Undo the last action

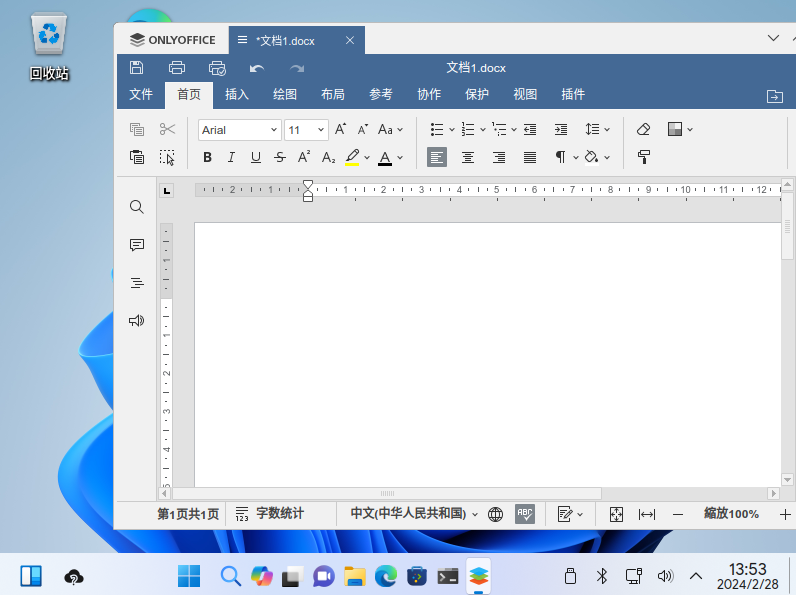pyautogui.click(x=257, y=68)
